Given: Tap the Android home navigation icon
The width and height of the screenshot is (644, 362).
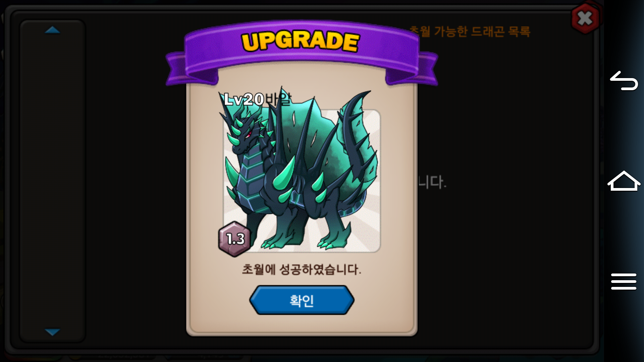Looking at the screenshot, I should [624, 181].
